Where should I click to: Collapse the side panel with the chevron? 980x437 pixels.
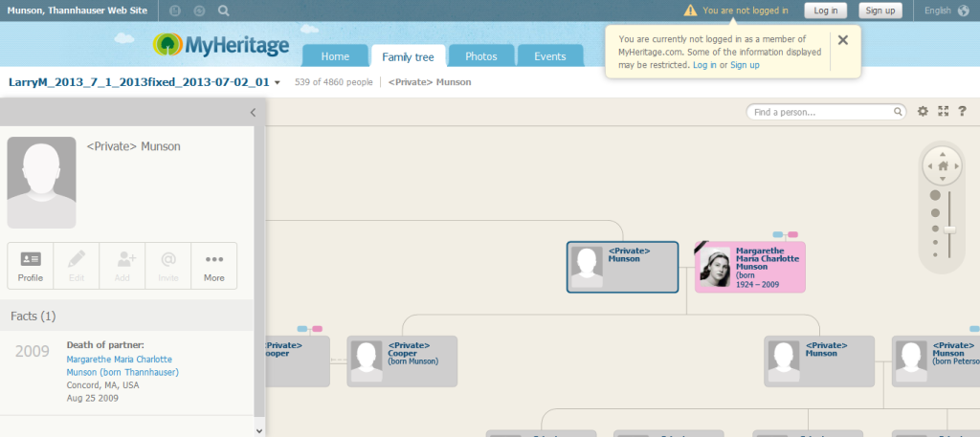[253, 113]
